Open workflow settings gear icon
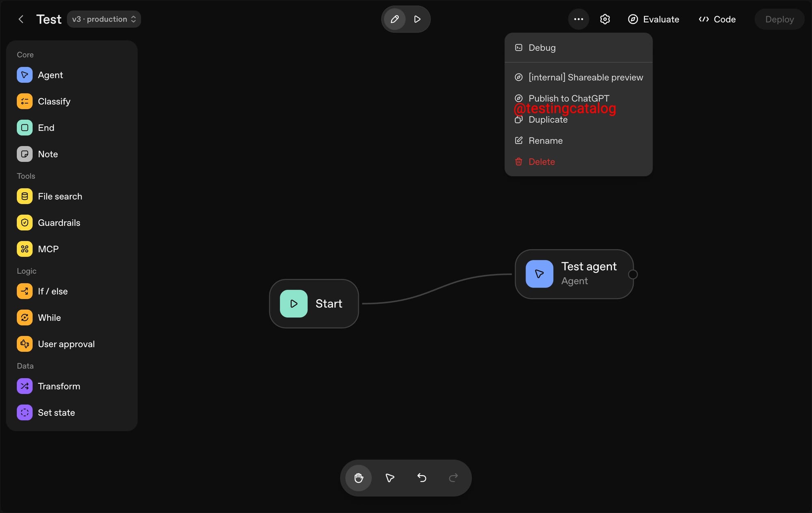Image resolution: width=812 pixels, height=513 pixels. pos(605,19)
